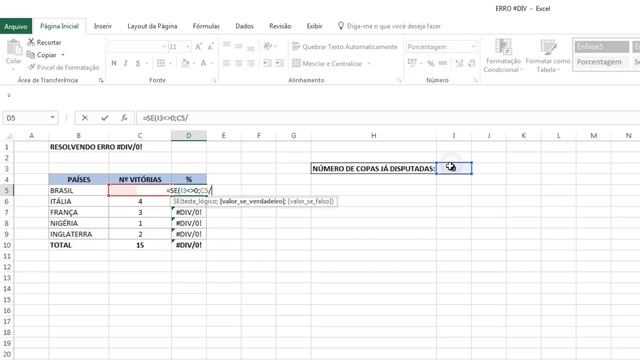Click Pincel de Formatação format painter

[63, 67]
